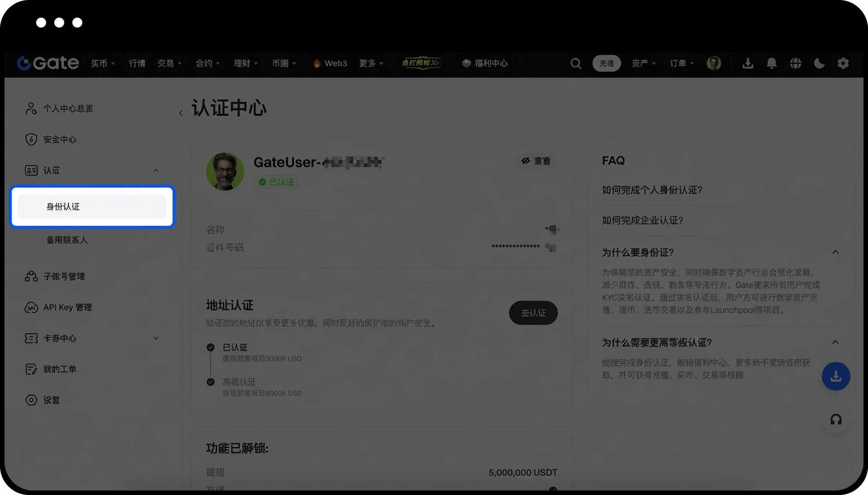Screen dimensions: 868x495
Task: Open 安全中心 in the sidebar
Action: click(x=59, y=140)
